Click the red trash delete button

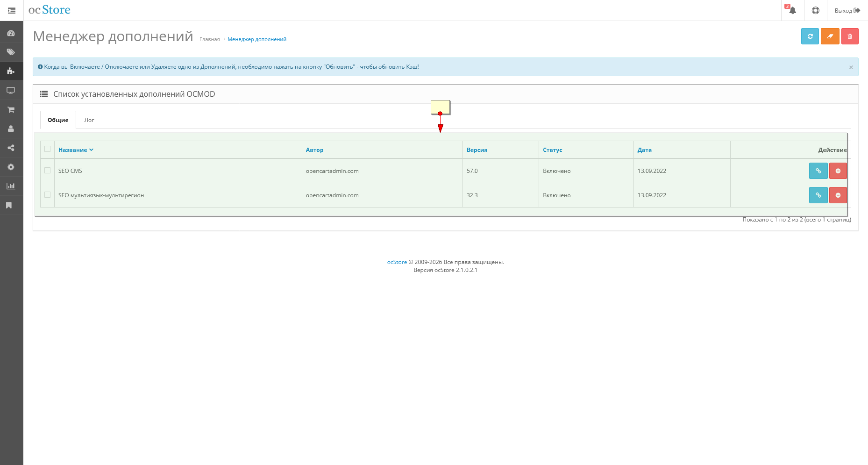850,36
